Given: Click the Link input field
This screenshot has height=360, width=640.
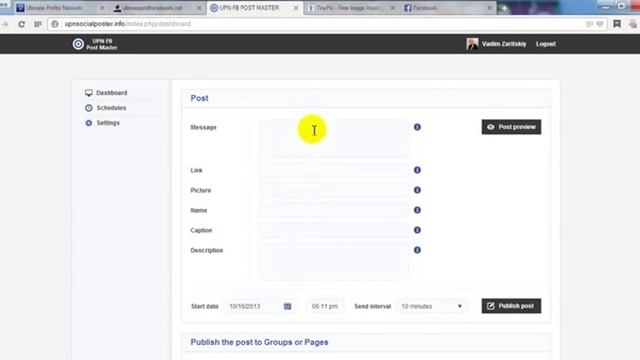Looking at the screenshot, I should pos(334,170).
